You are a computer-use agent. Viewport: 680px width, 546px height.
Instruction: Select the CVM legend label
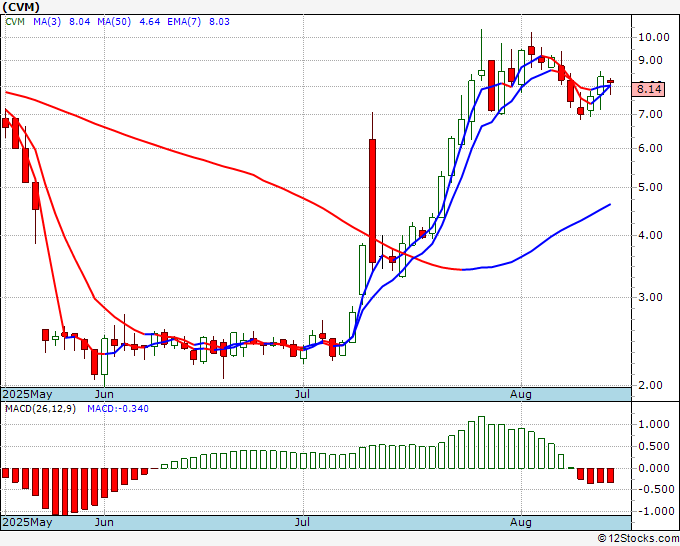pyautogui.click(x=15, y=22)
